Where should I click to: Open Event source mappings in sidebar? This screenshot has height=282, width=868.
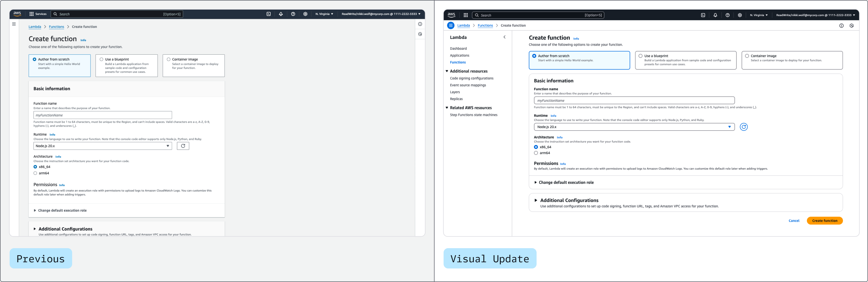click(468, 85)
